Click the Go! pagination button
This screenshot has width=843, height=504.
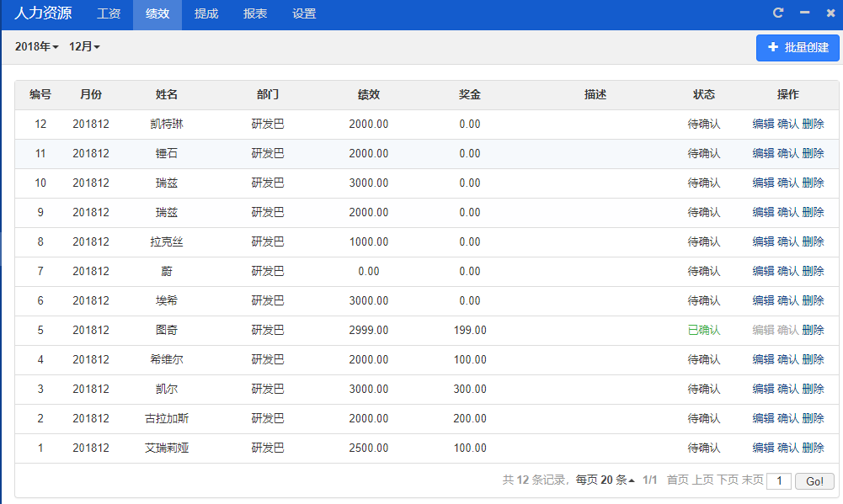[x=814, y=481]
